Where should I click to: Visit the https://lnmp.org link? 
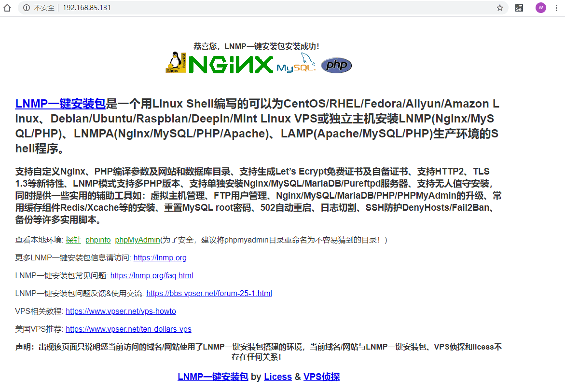pos(160,258)
